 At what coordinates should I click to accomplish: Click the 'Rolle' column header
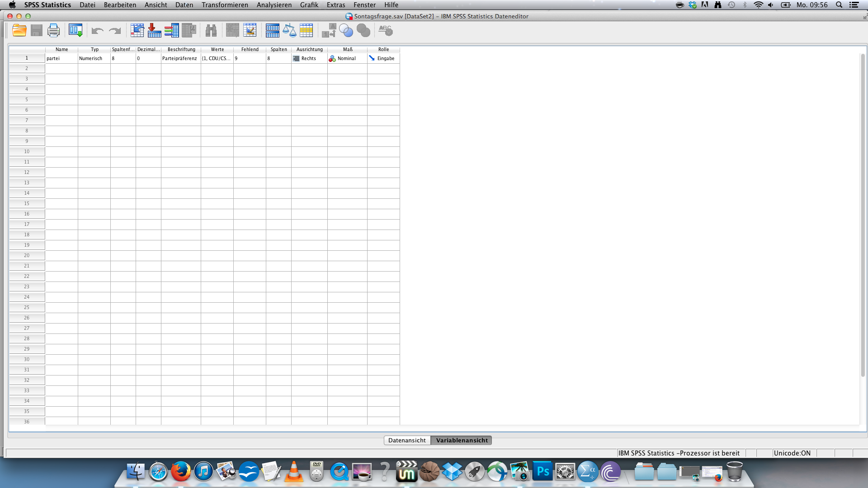point(383,49)
